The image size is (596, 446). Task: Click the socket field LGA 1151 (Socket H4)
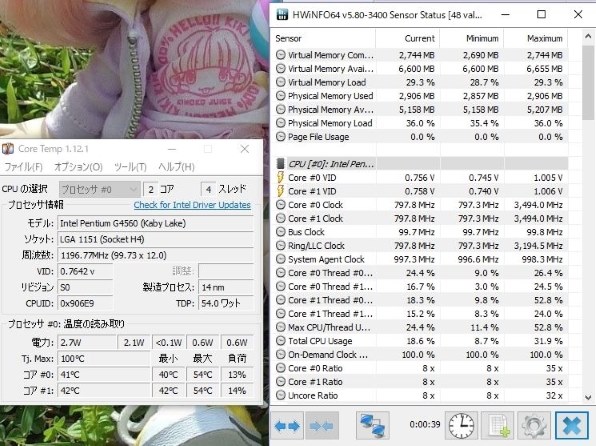pos(155,239)
